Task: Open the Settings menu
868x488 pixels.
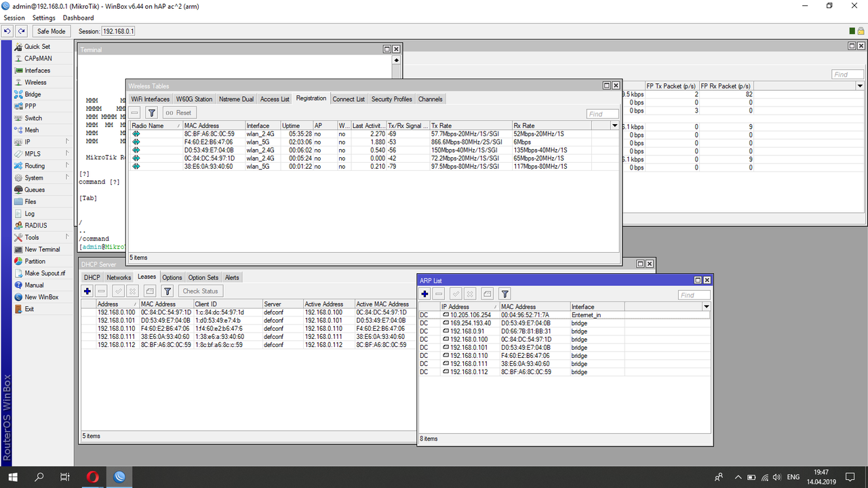Action: (44, 18)
